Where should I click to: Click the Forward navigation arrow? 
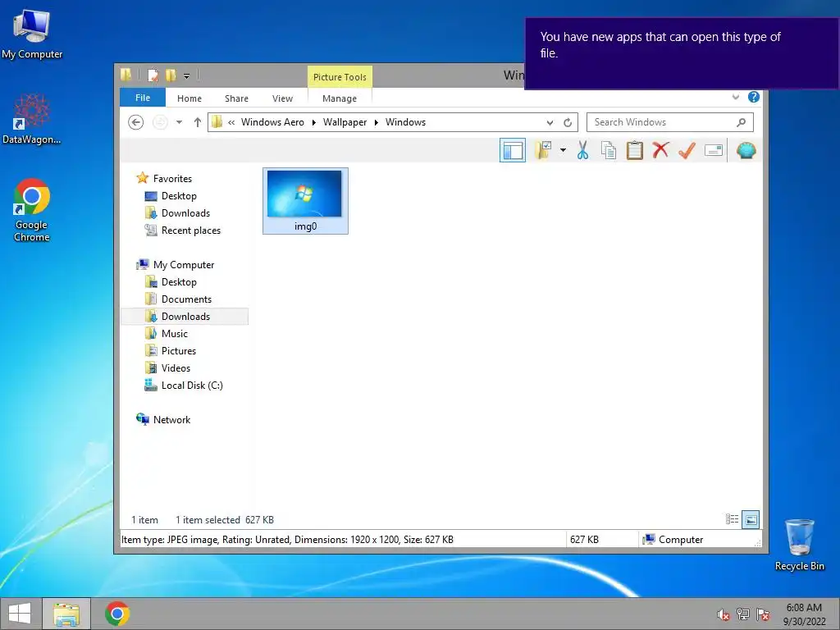tap(160, 123)
